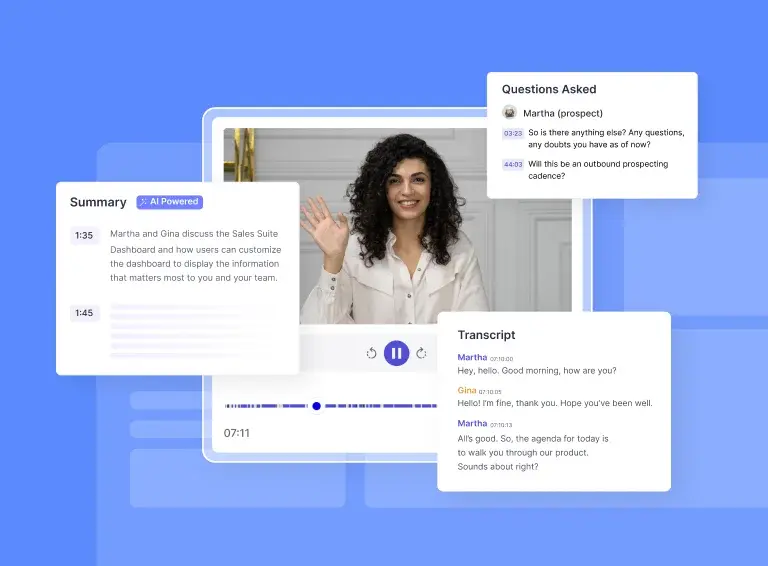Click the Gina speaker name in the transcript
The height and width of the screenshot is (566, 768).
click(x=466, y=390)
